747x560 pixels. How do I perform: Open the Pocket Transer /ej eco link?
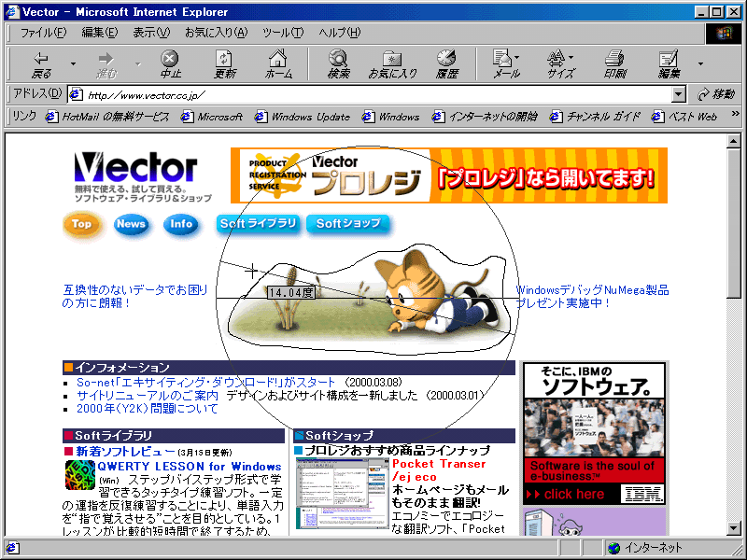pos(438,470)
